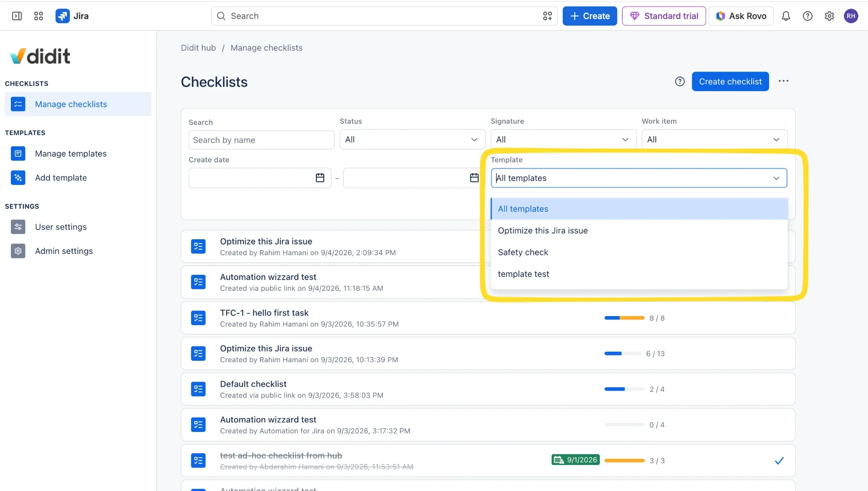This screenshot has width=868, height=491.
Task: Expand the Work item dropdown
Action: click(714, 139)
